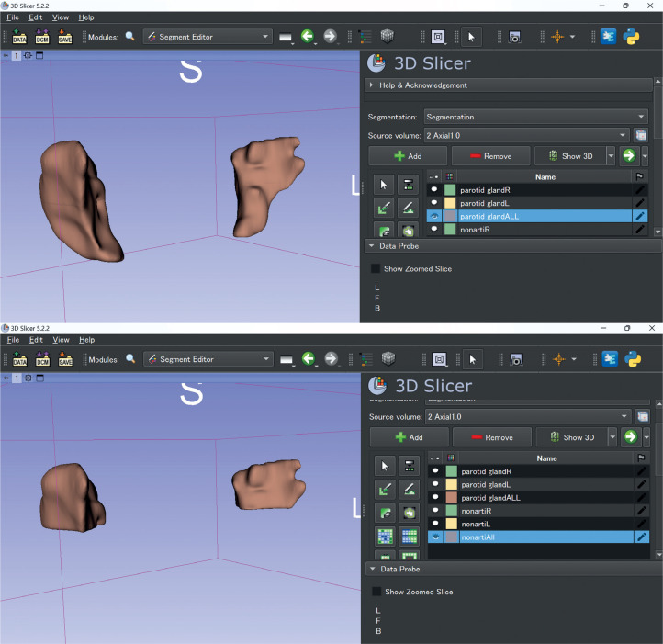The width and height of the screenshot is (663, 644).
Task: Open the Edit menu in lower window
Action: (x=37, y=340)
